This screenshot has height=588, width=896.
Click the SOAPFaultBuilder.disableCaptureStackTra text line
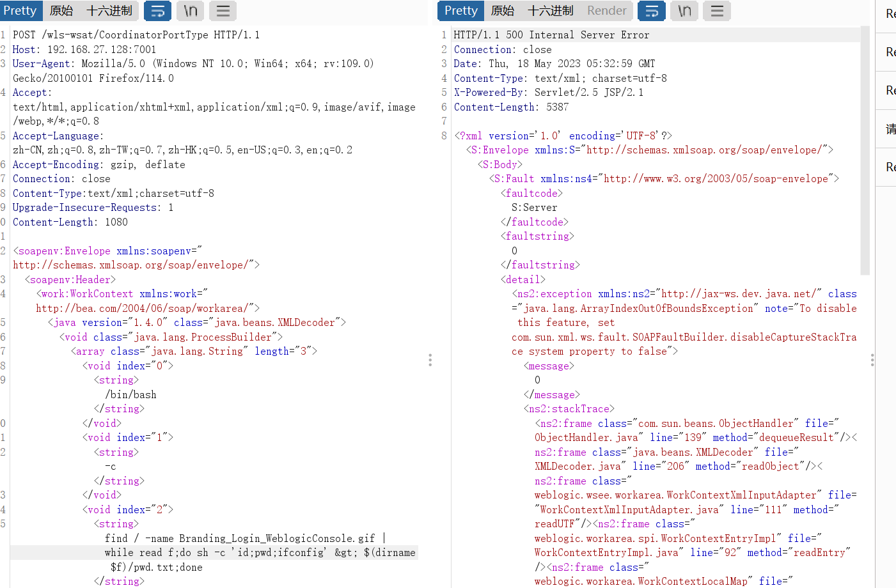coord(684,337)
